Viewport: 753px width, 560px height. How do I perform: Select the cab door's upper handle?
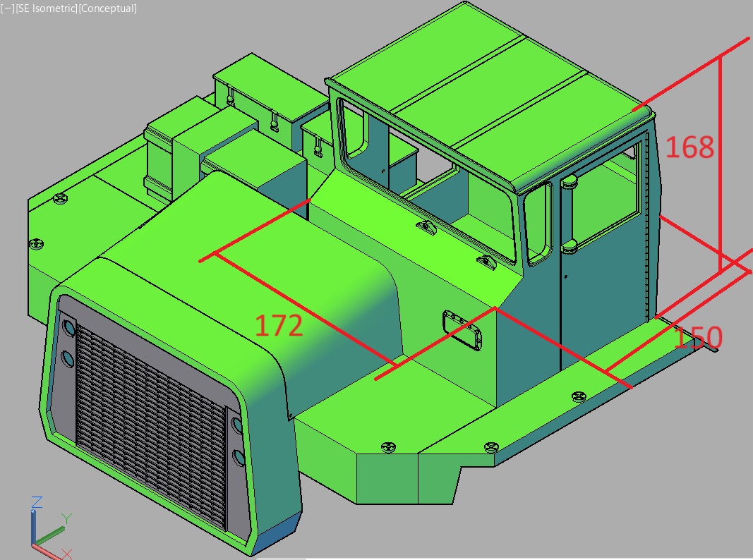coord(569,183)
